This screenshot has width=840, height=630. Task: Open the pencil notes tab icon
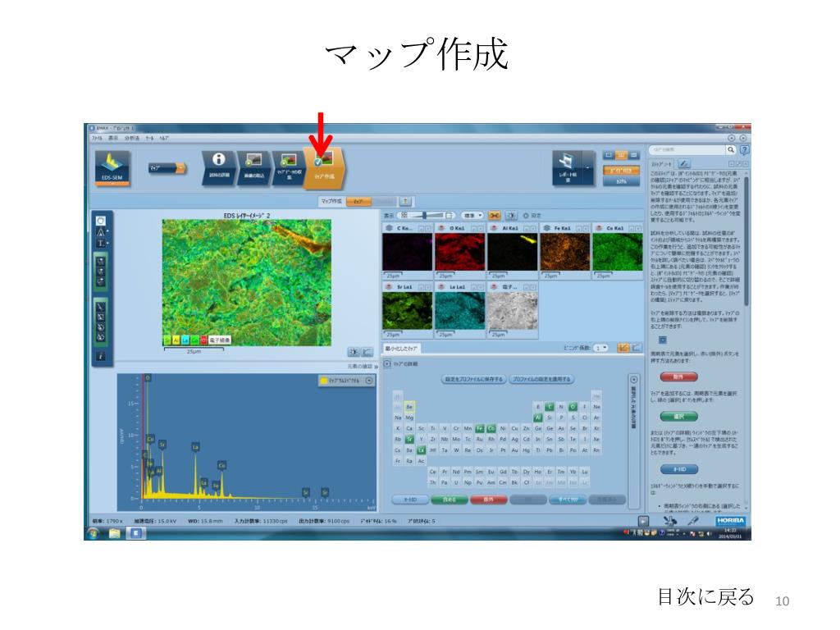pyautogui.click(x=684, y=164)
